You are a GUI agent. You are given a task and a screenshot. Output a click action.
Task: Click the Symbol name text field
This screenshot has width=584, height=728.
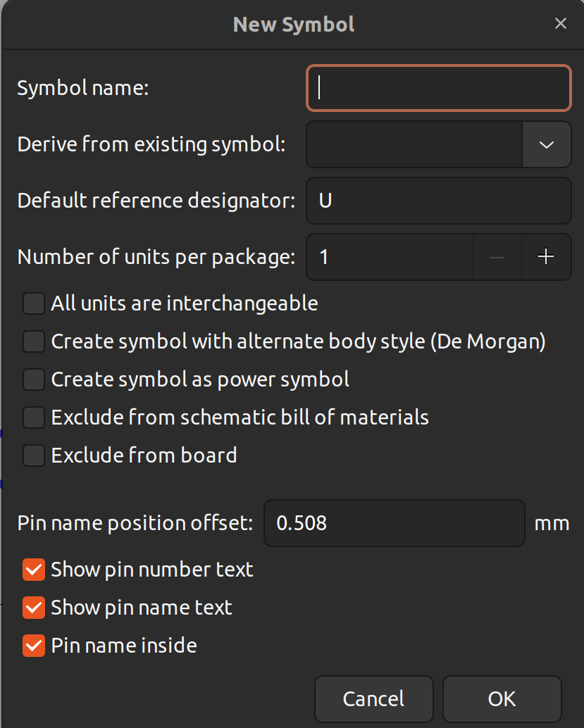pyautogui.click(x=439, y=88)
